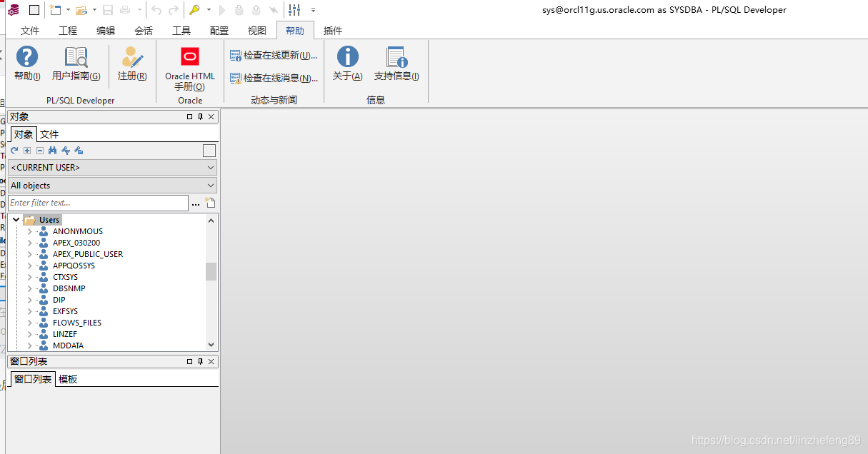Select the 帮助 ribbon tab
The image size is (868, 454).
tap(295, 31)
